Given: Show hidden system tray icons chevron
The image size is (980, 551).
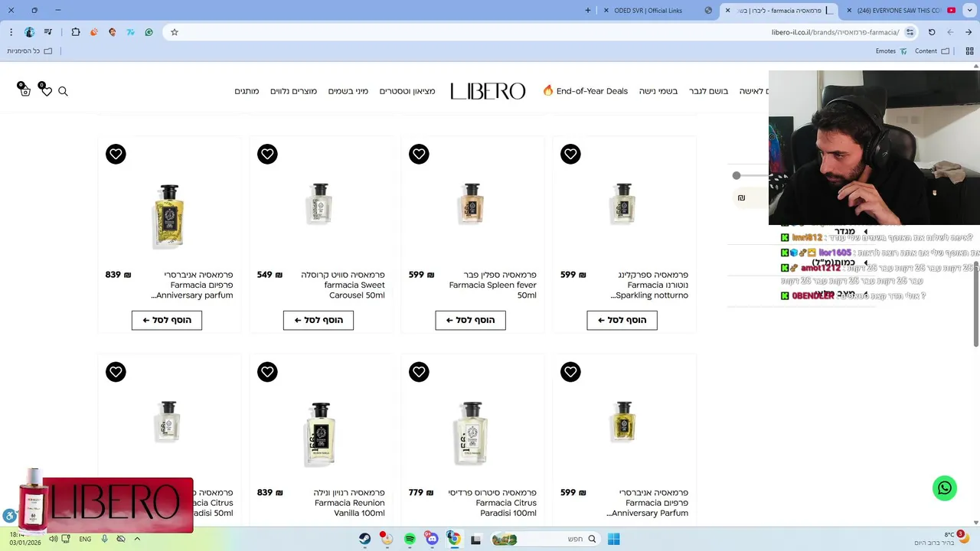Looking at the screenshot, I should pos(137,539).
